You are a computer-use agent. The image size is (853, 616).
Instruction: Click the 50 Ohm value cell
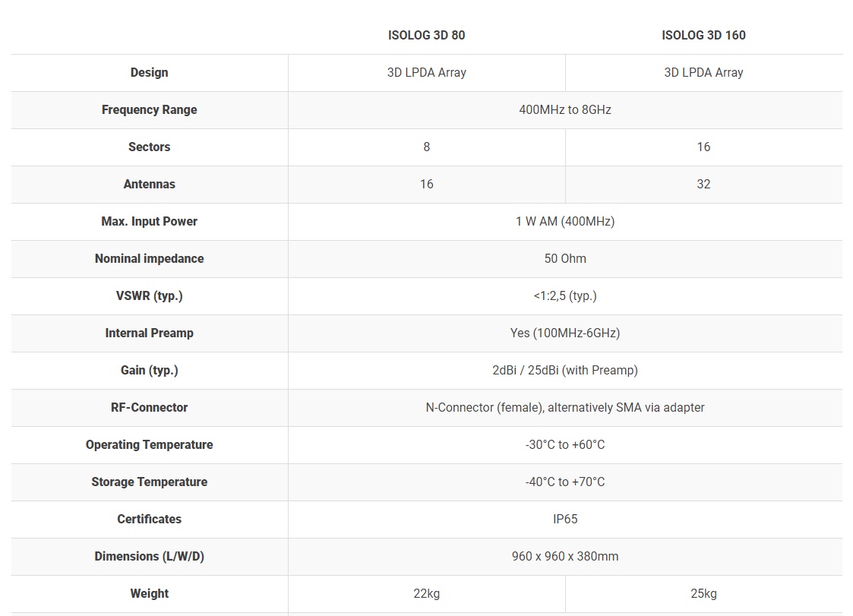(x=565, y=258)
